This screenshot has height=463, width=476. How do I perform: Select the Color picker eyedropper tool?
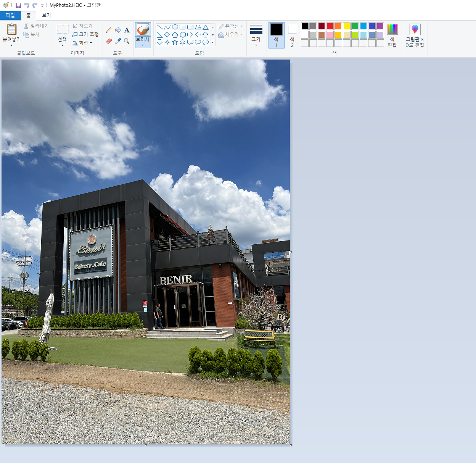click(x=118, y=41)
